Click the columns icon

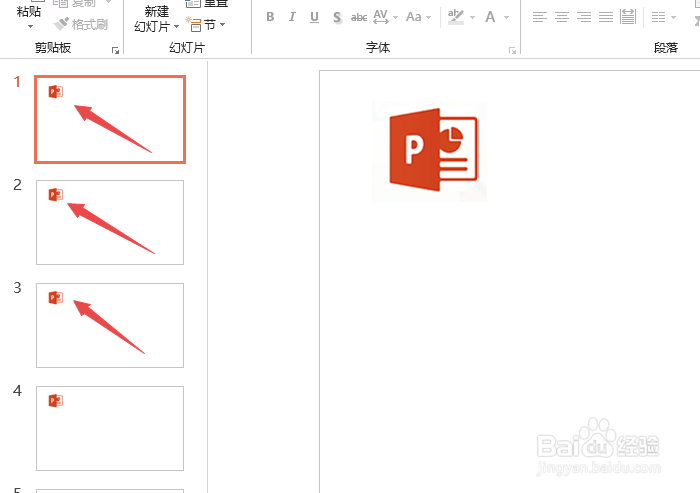coord(658,17)
